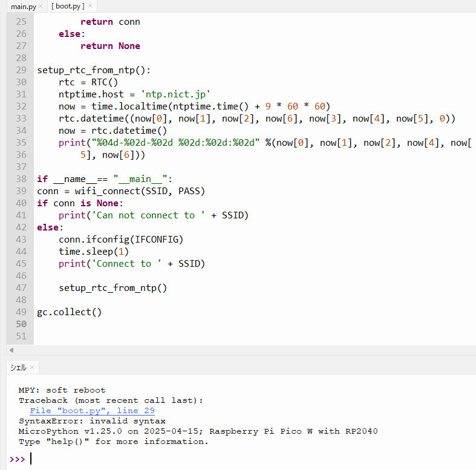Place cursor on the __main__ check line
476x470 pixels.
[105, 179]
